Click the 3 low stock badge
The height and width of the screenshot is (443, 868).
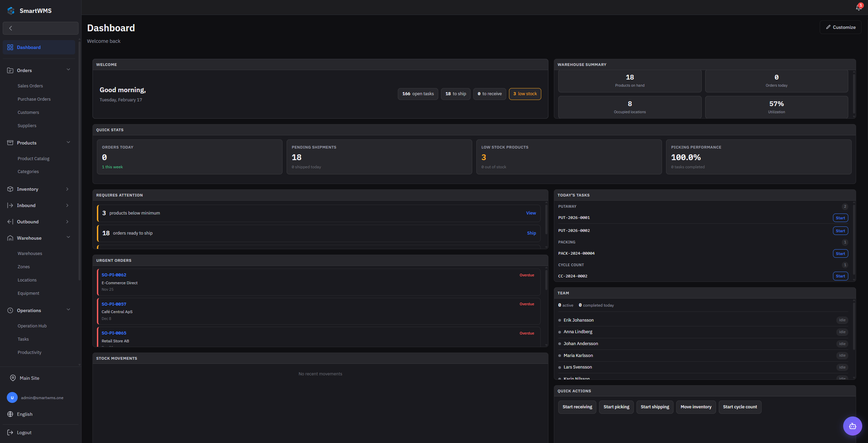pos(525,94)
